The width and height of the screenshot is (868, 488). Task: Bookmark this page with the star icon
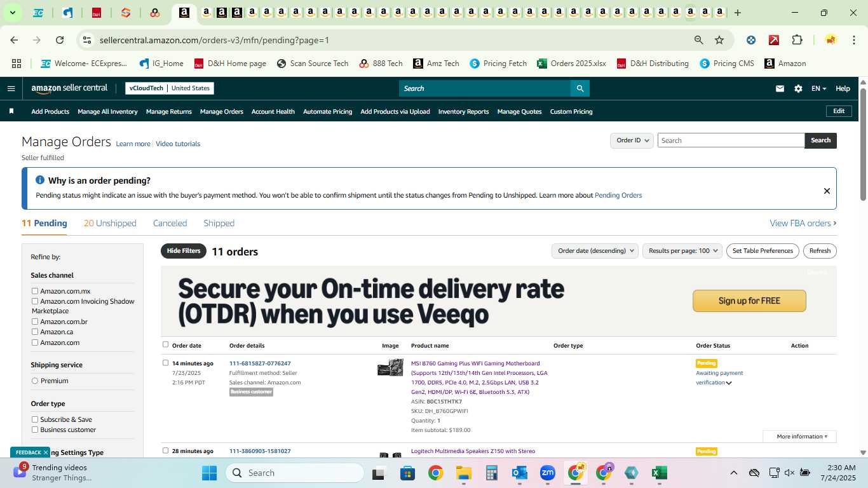tap(719, 40)
